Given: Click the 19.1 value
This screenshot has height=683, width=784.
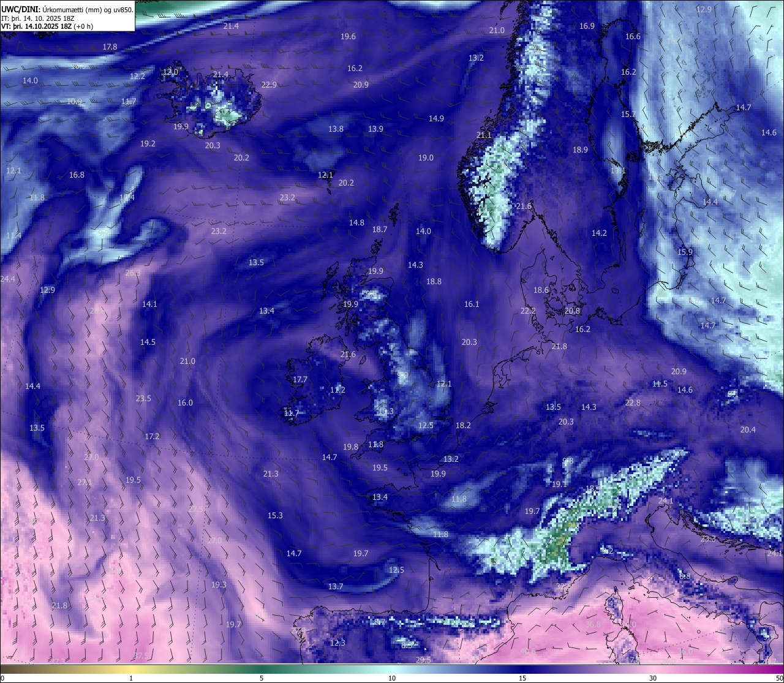Looking at the screenshot, I should coord(559,485).
